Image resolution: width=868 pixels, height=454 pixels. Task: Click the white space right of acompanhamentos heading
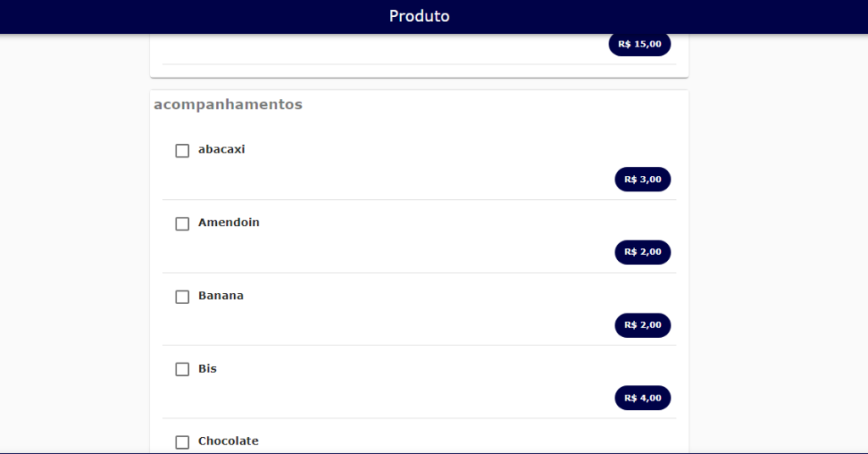pyautogui.click(x=492, y=104)
